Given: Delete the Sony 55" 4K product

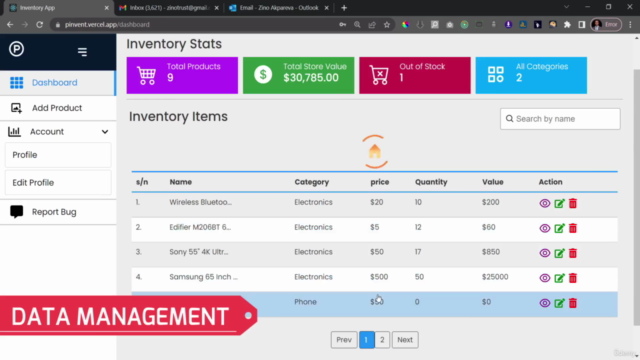Looking at the screenshot, I should point(573,253).
